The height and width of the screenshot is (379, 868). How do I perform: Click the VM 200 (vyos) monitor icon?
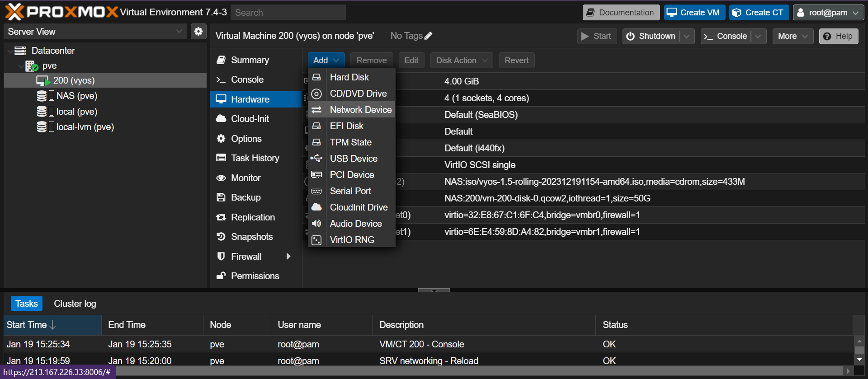[x=43, y=81]
